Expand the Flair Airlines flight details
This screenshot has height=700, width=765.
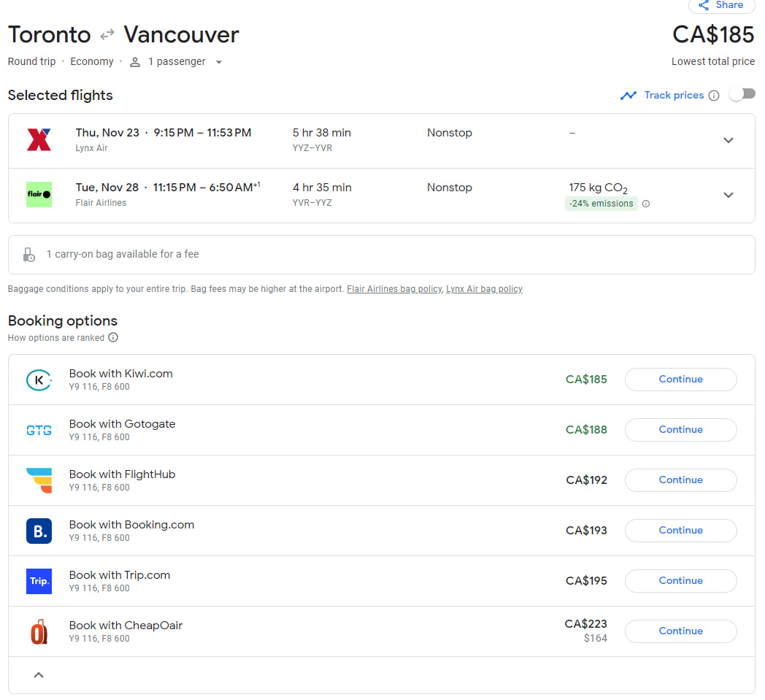click(x=729, y=195)
